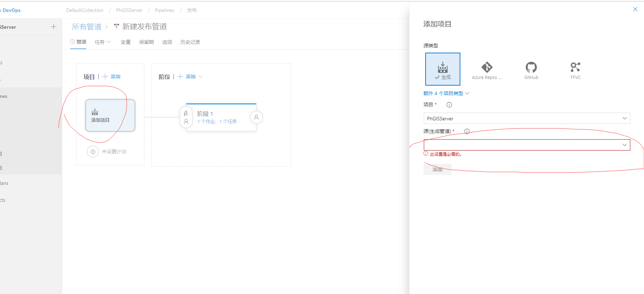The image size is (644, 294).
Task: Click the plus icon in left sidebar
Action: [x=53, y=27]
